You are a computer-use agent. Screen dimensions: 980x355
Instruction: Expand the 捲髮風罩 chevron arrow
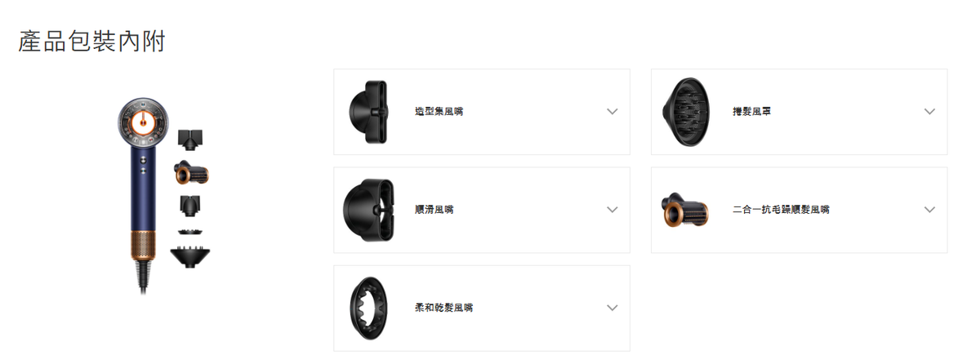929,112
